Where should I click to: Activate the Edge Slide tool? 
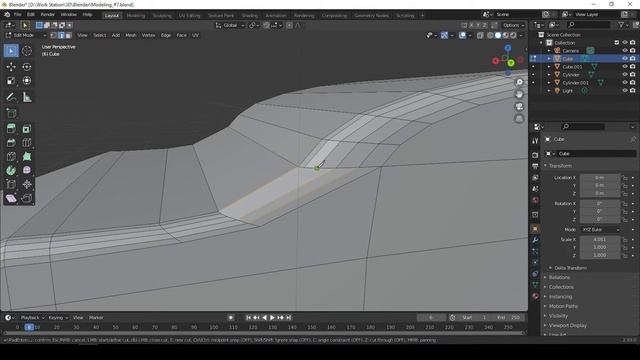(11, 184)
